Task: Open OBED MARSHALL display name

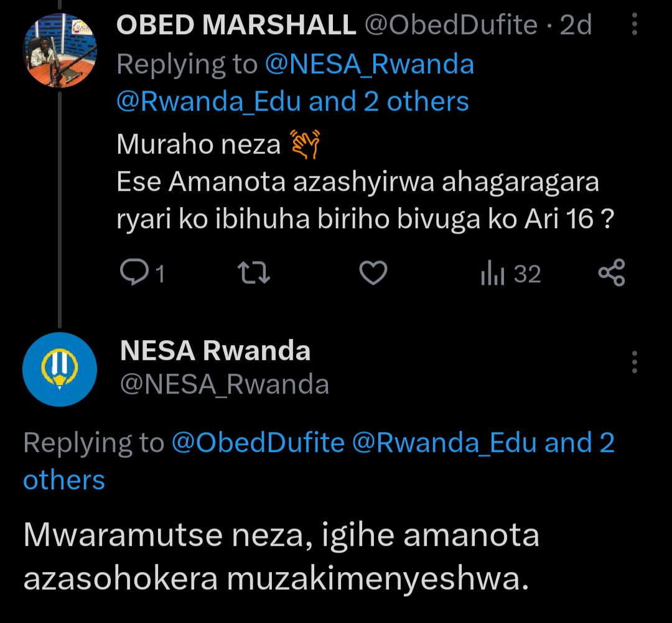Action: (x=236, y=25)
